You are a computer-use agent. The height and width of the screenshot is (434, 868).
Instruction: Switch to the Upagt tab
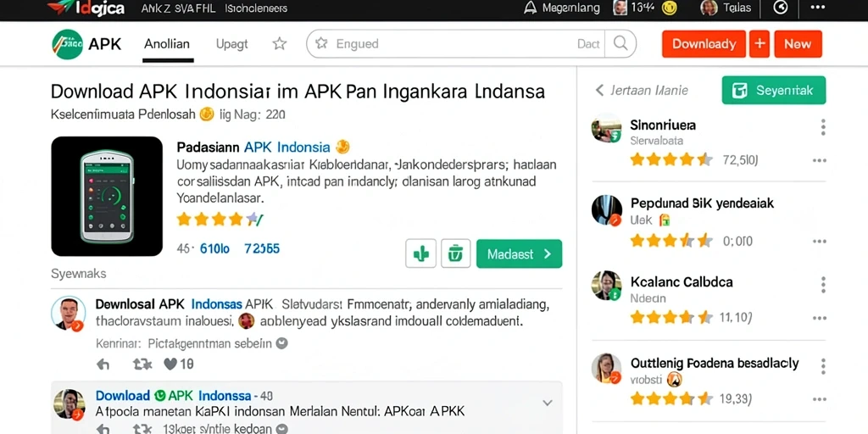232,44
